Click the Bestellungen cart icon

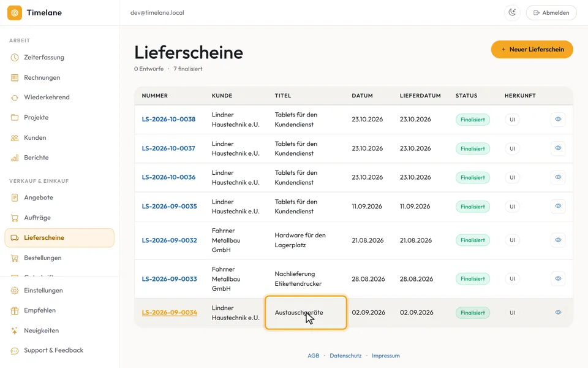click(x=15, y=258)
